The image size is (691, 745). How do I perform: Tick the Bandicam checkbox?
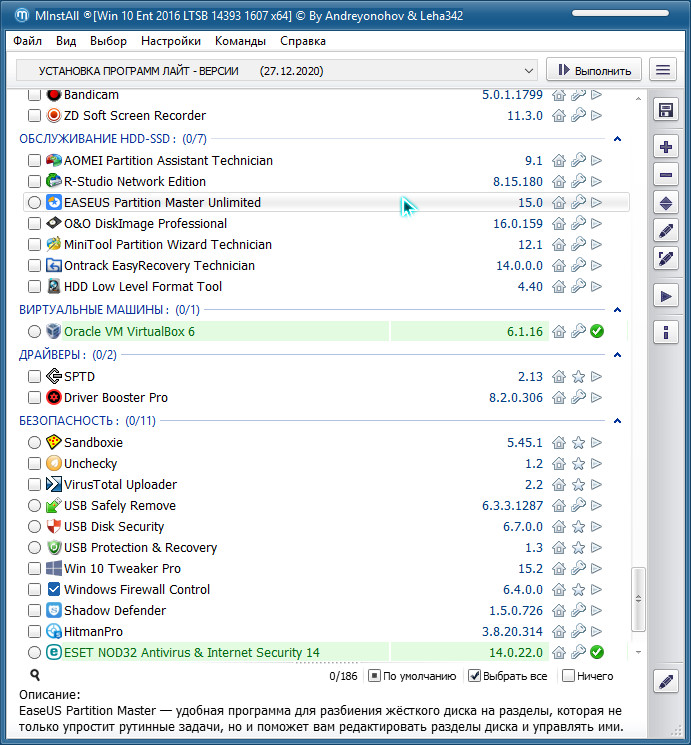34,95
